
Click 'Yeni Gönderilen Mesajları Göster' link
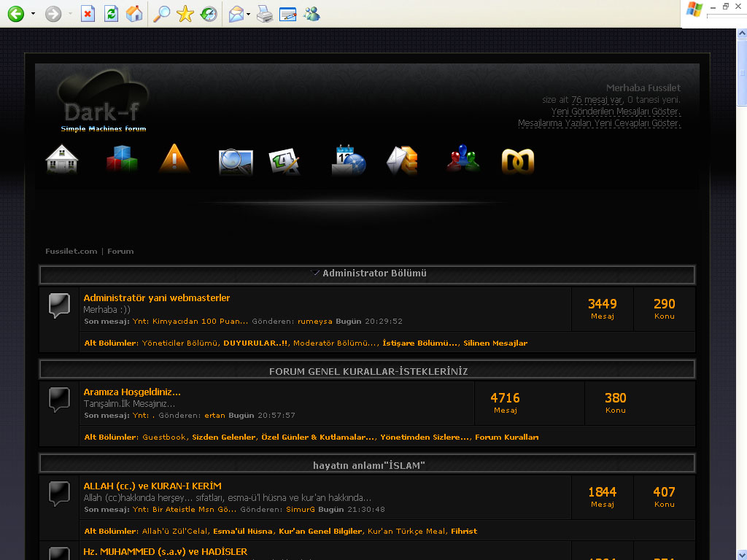616,112
